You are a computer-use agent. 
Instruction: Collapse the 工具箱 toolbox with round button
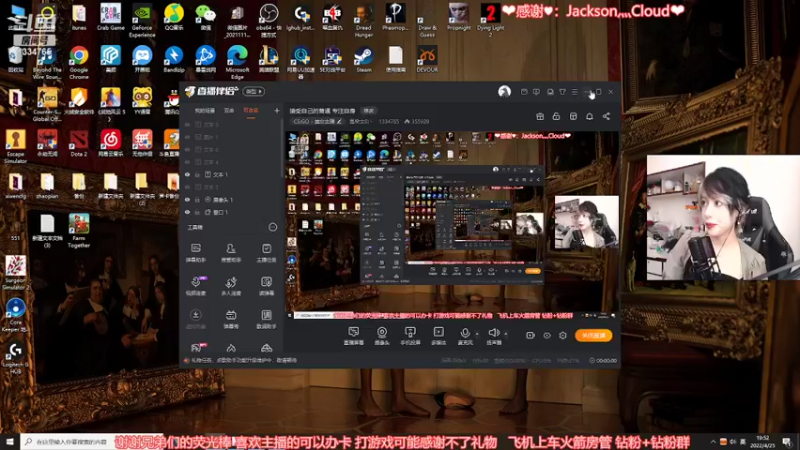(273, 227)
